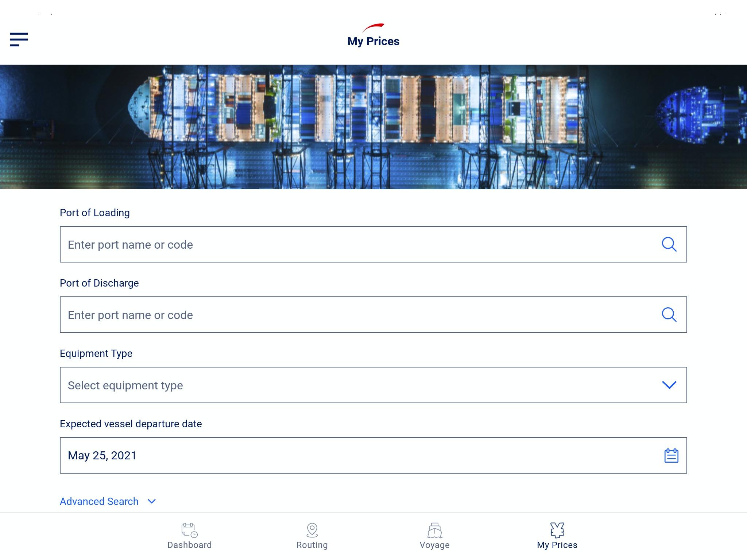
Task: Click the Advanced Search chevron arrow
Action: (x=152, y=501)
